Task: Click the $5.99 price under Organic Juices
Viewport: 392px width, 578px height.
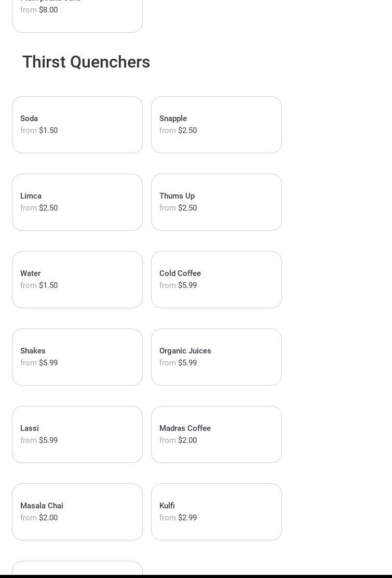Action: pyautogui.click(x=187, y=363)
